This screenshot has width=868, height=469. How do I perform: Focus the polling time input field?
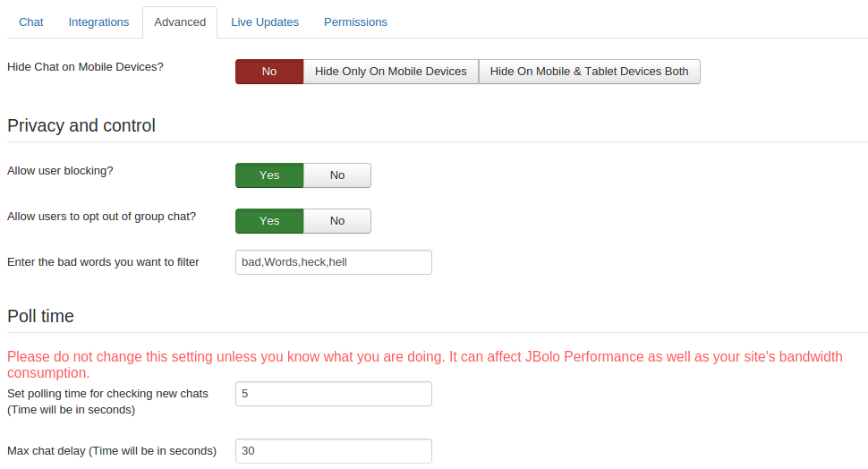pyautogui.click(x=333, y=394)
